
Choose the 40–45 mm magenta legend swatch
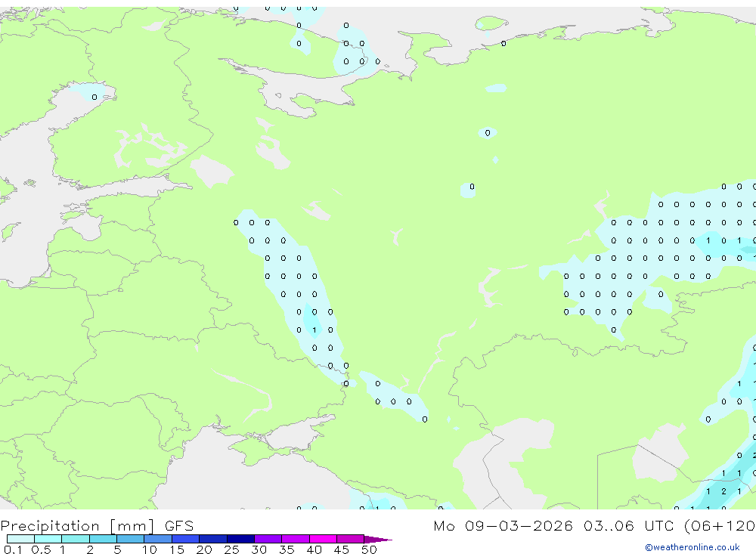323,539
